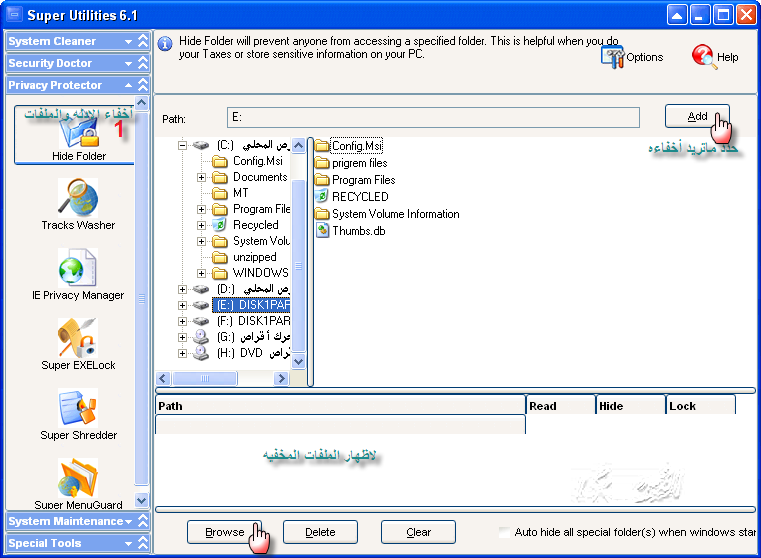Click the Browse button
Image resolution: width=761 pixels, height=558 pixels.
tap(224, 532)
